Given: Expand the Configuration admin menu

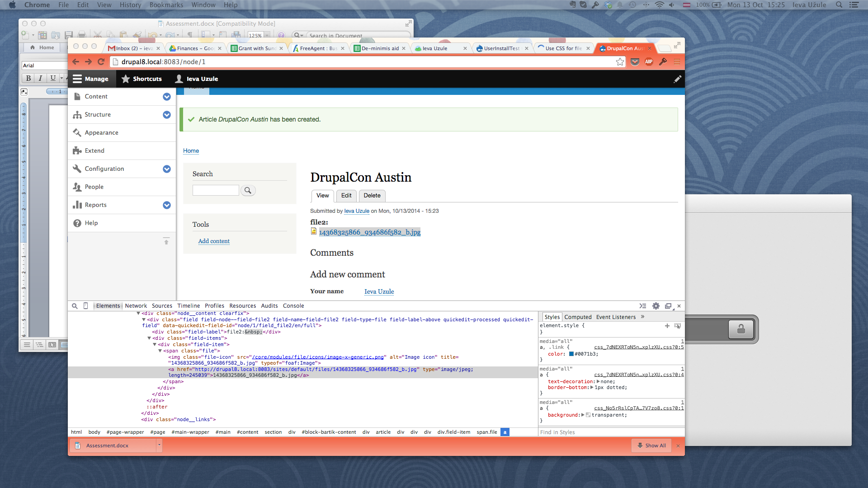Looking at the screenshot, I should click(x=166, y=169).
